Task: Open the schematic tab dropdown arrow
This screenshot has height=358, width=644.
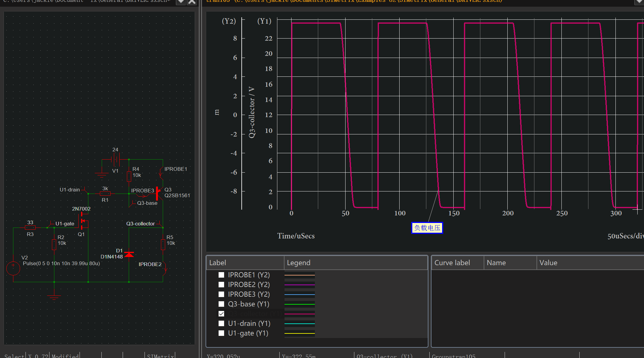Action: (181, 2)
